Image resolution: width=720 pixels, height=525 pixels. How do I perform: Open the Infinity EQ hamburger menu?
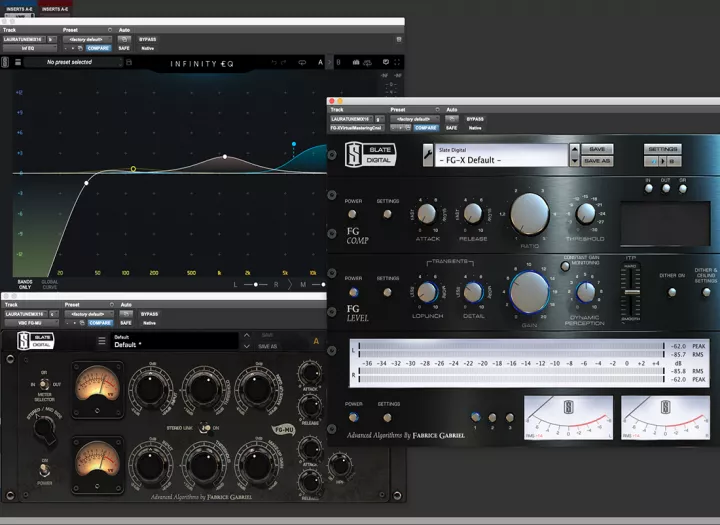click(18, 62)
